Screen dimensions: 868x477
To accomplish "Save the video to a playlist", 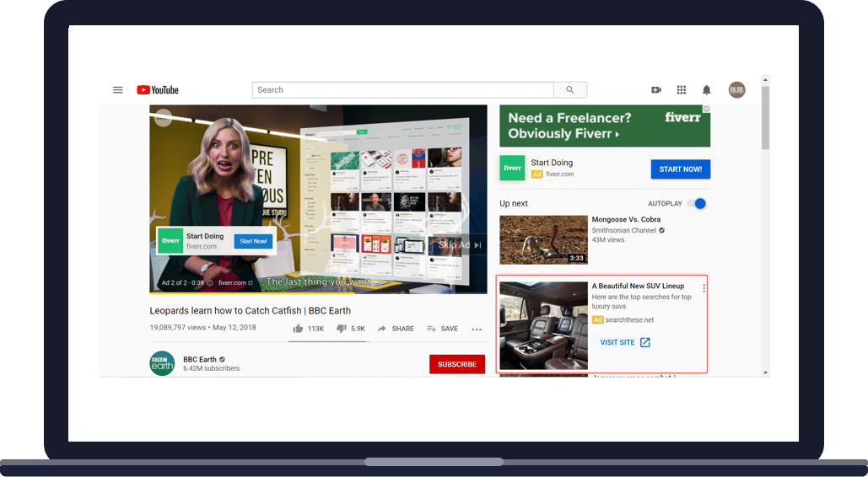I will click(x=442, y=329).
